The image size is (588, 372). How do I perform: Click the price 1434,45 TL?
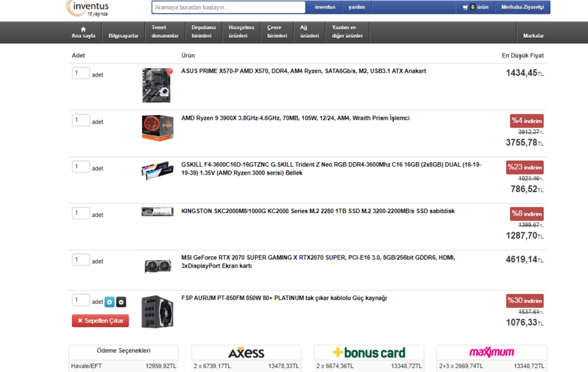tap(524, 73)
